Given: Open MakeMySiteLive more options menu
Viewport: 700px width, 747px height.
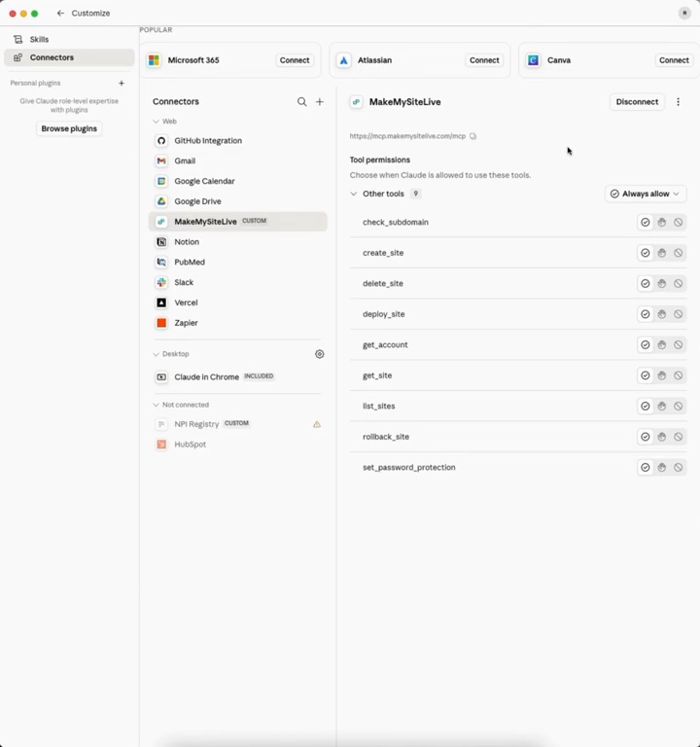Looking at the screenshot, I should click(678, 102).
